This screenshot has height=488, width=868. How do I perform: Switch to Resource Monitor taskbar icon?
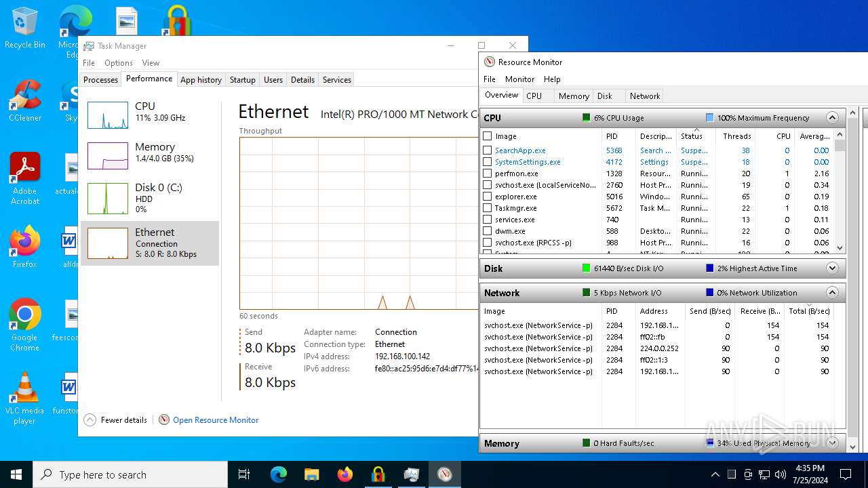pyautogui.click(x=444, y=474)
